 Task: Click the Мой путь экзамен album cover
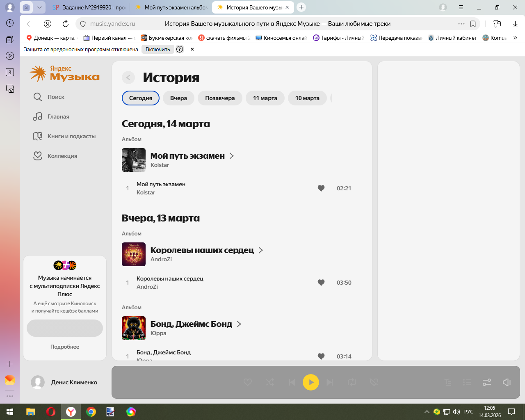tap(134, 160)
